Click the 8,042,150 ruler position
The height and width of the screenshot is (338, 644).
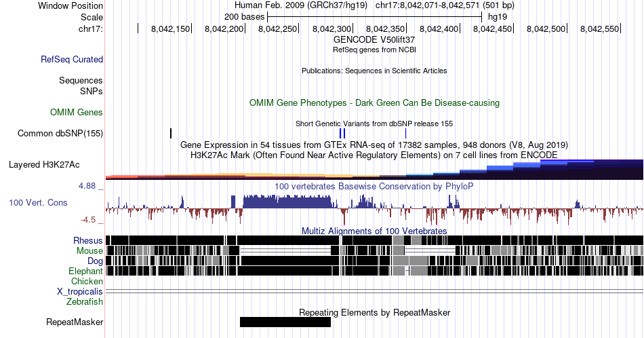(170, 29)
